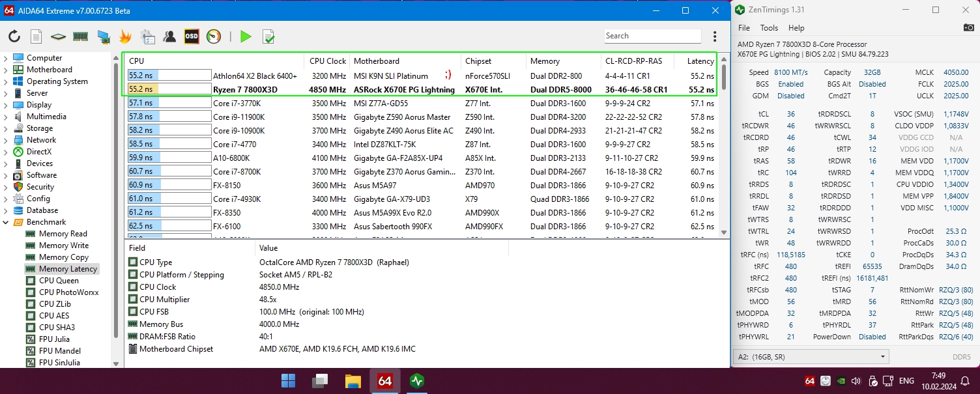
Task: Open File Explorer from the taskbar
Action: 353,382
